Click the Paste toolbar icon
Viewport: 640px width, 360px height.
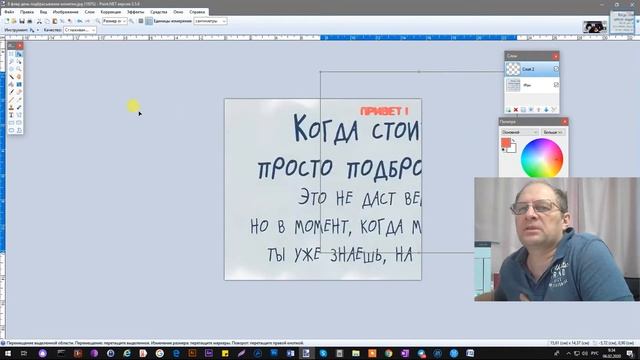(55, 21)
